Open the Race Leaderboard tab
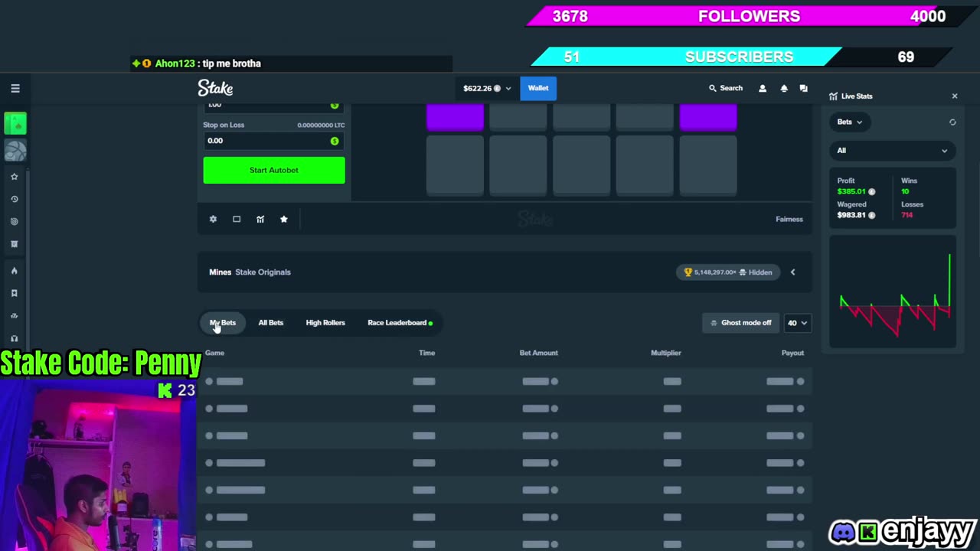Image resolution: width=980 pixels, height=551 pixels. [x=400, y=323]
